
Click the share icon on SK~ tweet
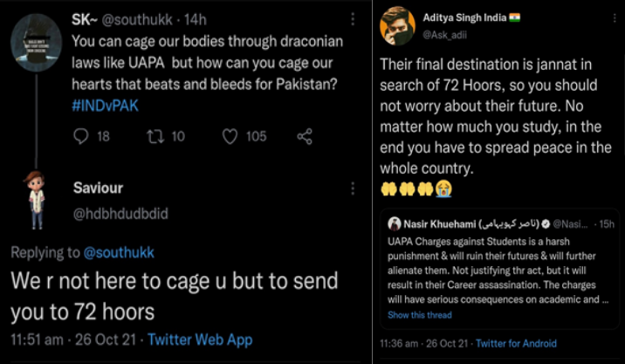305,136
